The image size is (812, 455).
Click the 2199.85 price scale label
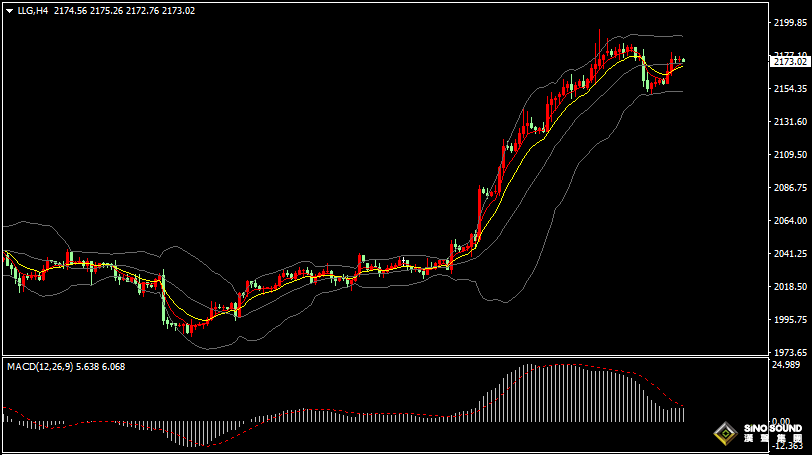tap(790, 22)
